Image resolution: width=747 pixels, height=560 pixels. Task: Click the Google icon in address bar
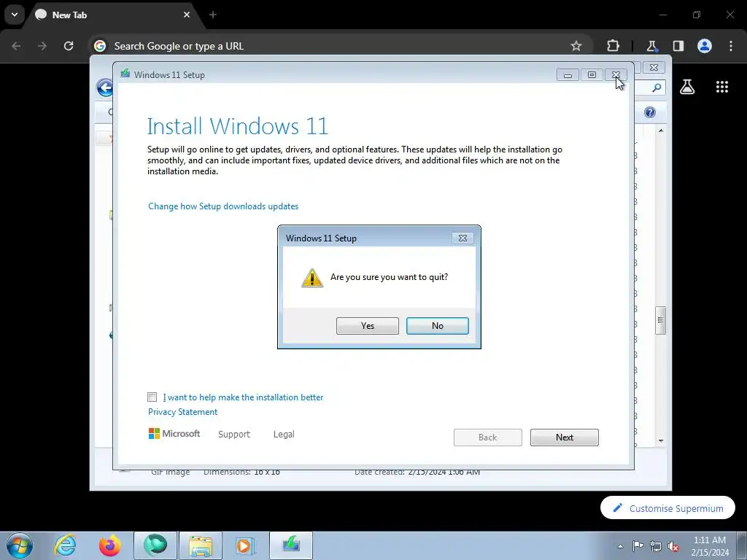(99, 46)
